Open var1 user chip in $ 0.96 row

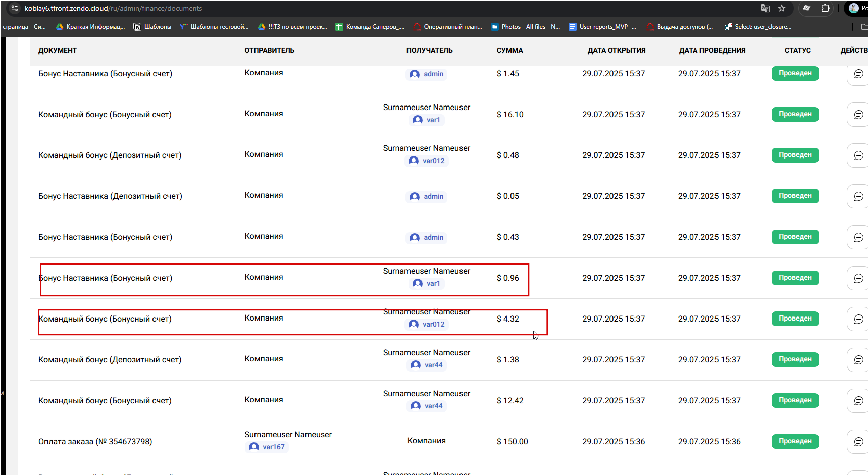[427, 283]
